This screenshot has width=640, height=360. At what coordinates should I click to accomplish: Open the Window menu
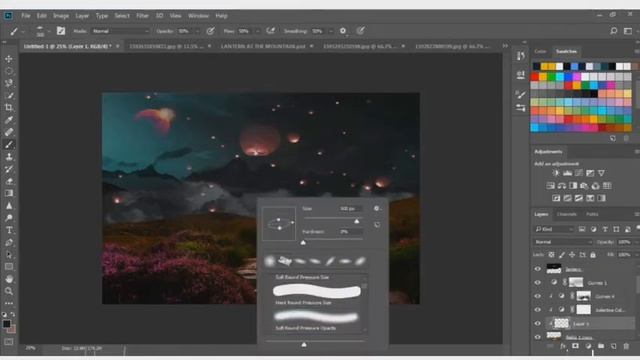198,16
